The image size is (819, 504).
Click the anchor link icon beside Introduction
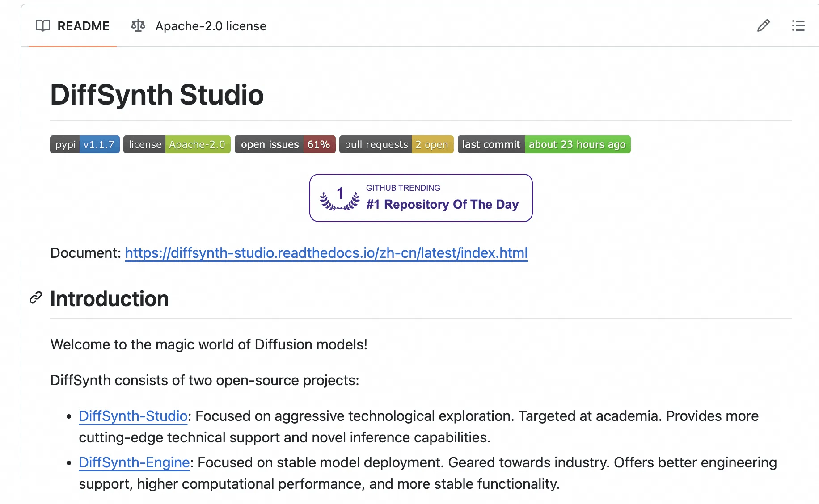(35, 298)
